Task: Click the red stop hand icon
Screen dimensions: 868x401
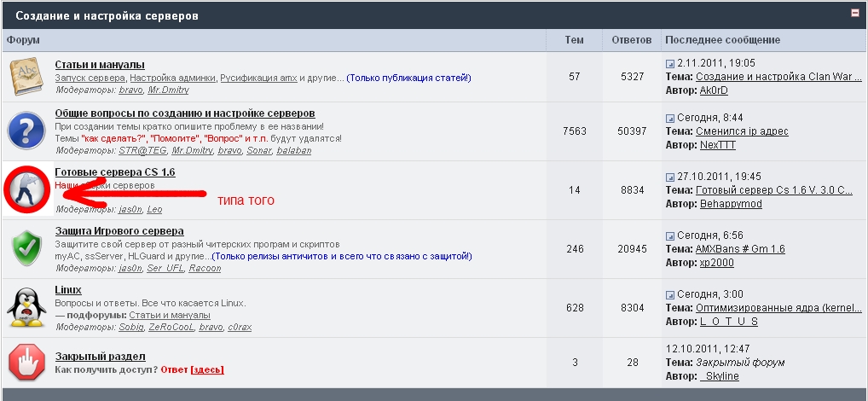Action: click(26, 363)
